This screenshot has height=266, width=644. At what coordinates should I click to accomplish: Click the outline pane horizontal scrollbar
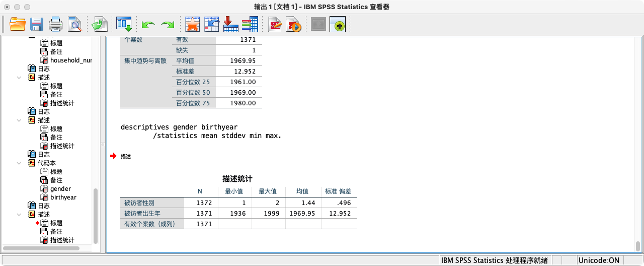tap(41, 248)
